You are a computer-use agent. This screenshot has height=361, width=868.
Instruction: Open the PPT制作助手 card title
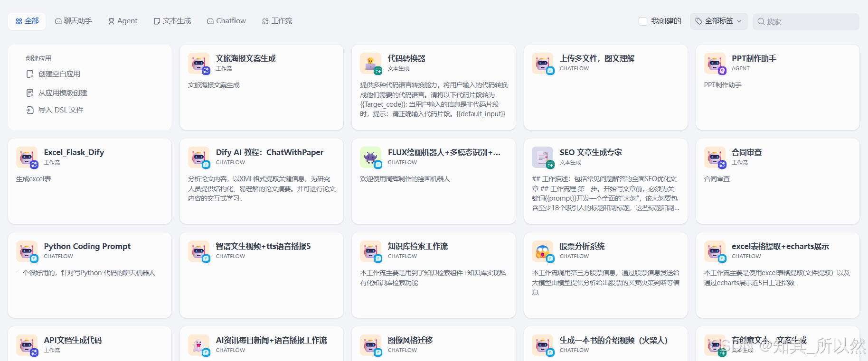pyautogui.click(x=754, y=58)
